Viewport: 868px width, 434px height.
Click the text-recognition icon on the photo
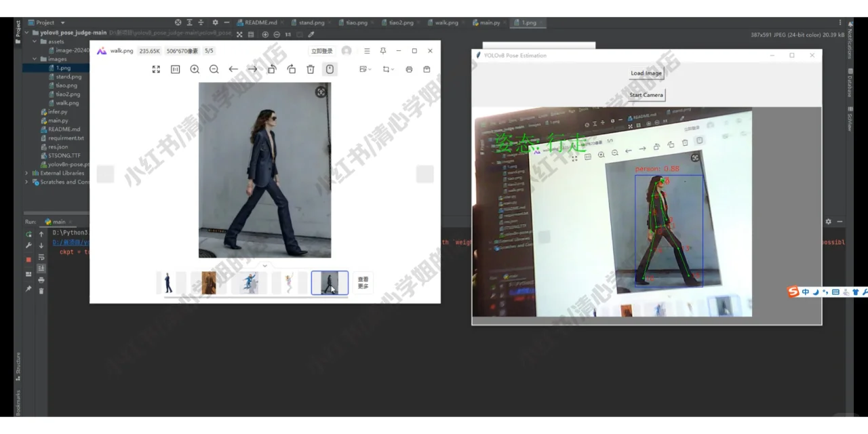pos(321,92)
